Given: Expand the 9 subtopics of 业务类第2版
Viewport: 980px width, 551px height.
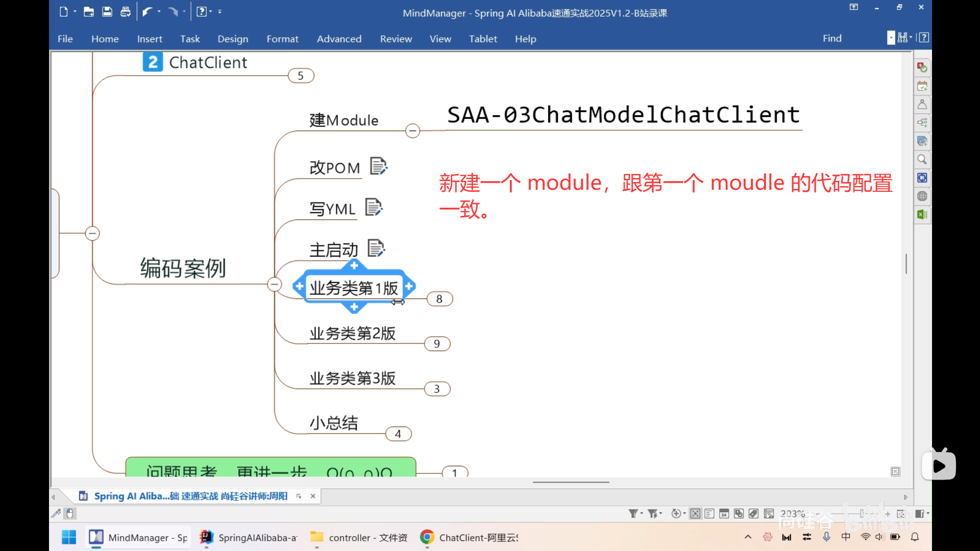Looking at the screenshot, I should (x=437, y=344).
